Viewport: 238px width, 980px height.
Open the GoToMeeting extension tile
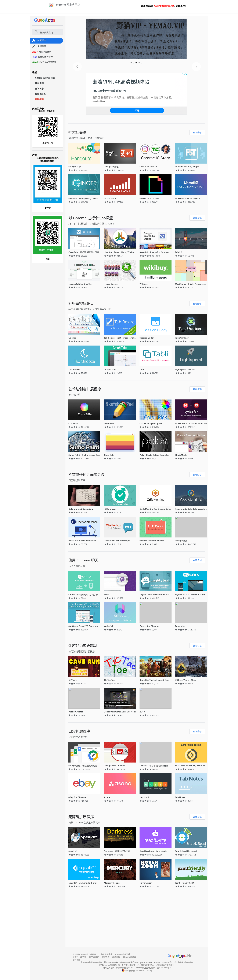pyautogui.click(x=155, y=495)
